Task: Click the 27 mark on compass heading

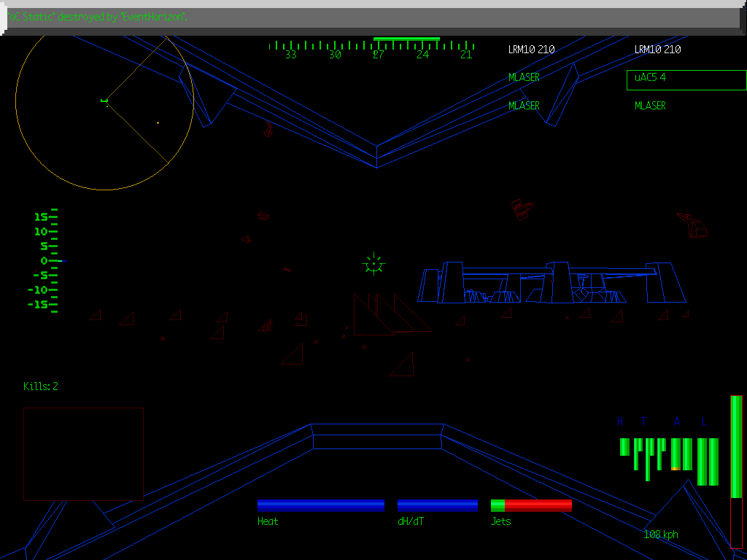Action: click(x=378, y=54)
